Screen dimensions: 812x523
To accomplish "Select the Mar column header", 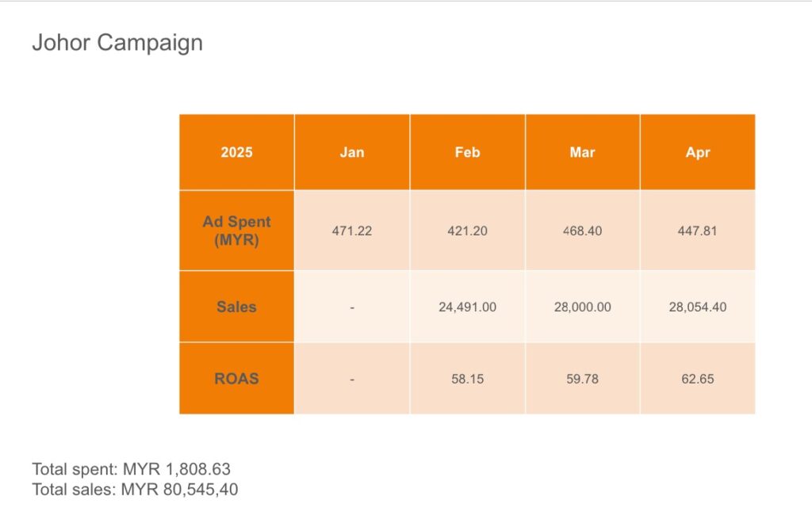I will point(582,152).
